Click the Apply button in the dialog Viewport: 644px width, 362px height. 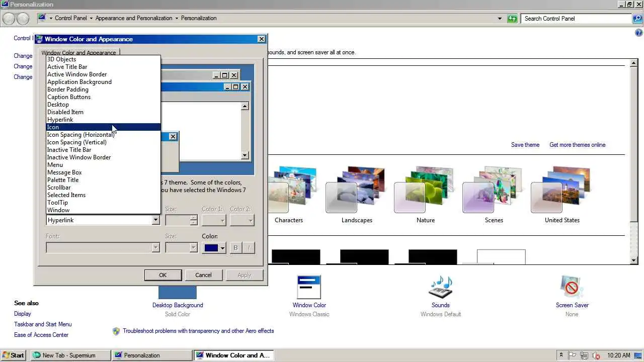pyautogui.click(x=244, y=275)
